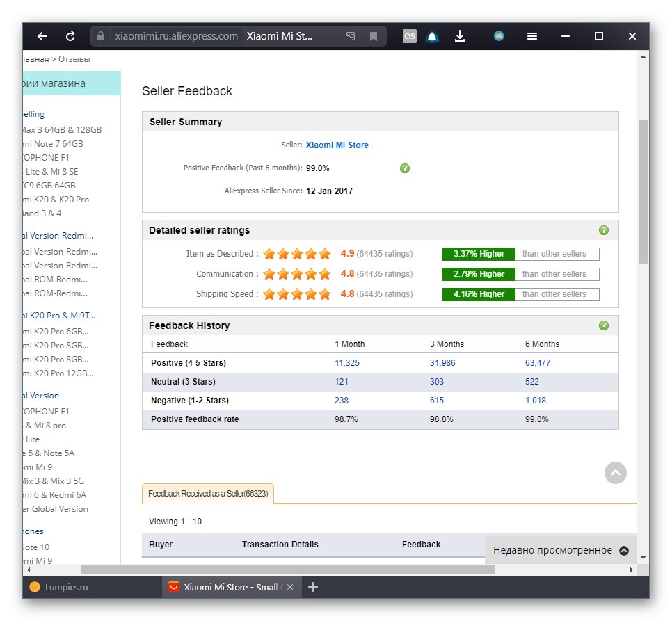Open sidebar item Band 3 & 4
672x621 pixels.
42,213
